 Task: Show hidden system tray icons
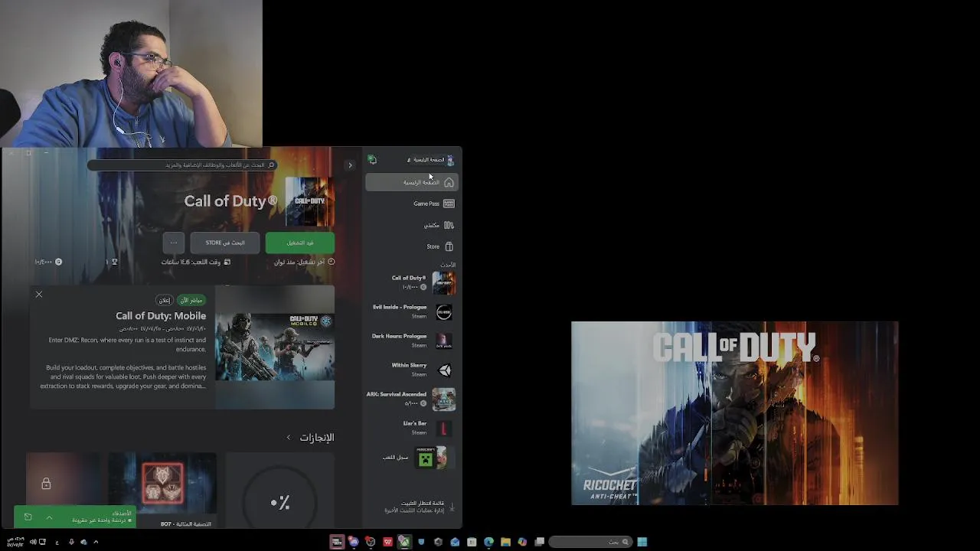pyautogui.click(x=96, y=542)
